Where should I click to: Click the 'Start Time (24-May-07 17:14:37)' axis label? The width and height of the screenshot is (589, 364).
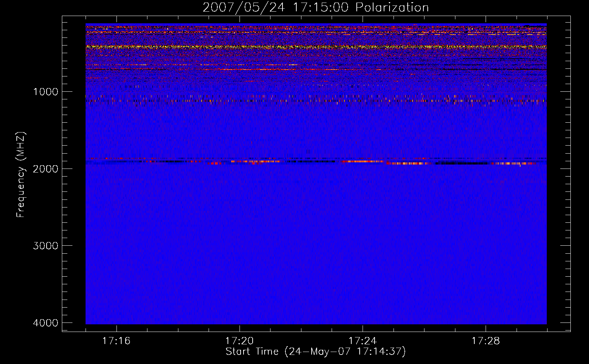[316, 352]
